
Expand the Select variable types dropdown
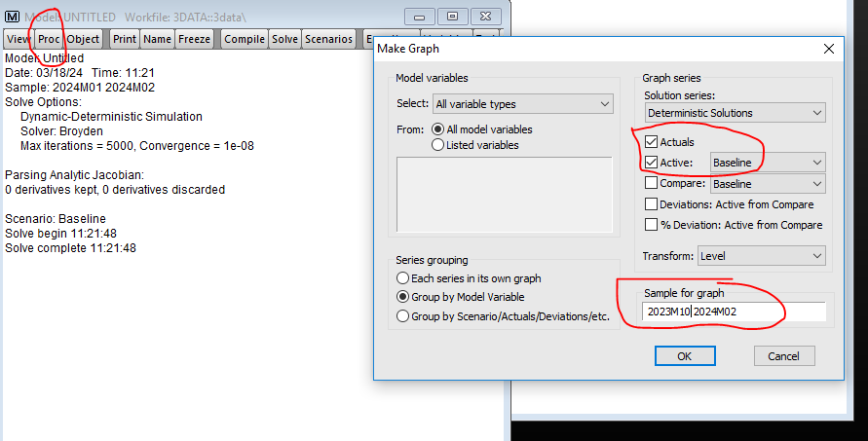(x=522, y=104)
